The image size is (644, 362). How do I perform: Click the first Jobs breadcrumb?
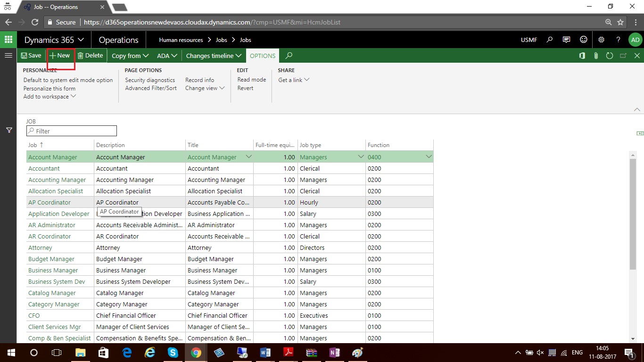coord(221,40)
